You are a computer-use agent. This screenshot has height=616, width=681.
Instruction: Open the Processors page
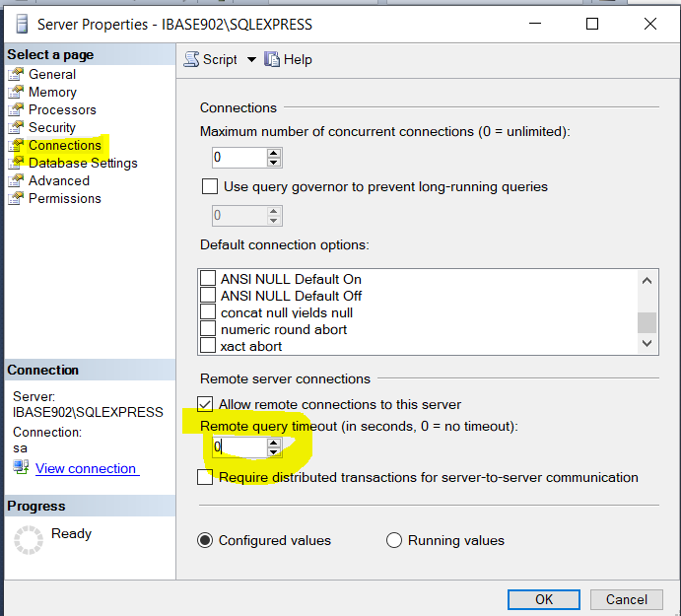coord(62,109)
